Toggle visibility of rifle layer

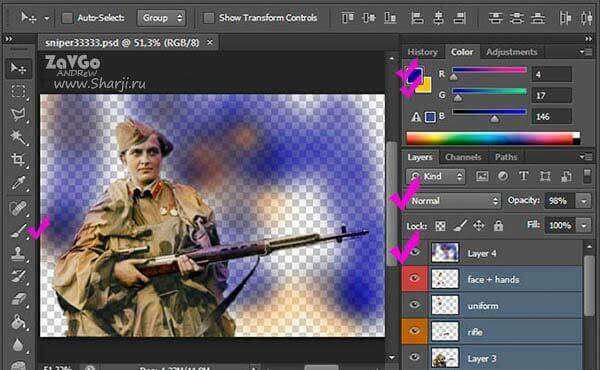(x=414, y=331)
